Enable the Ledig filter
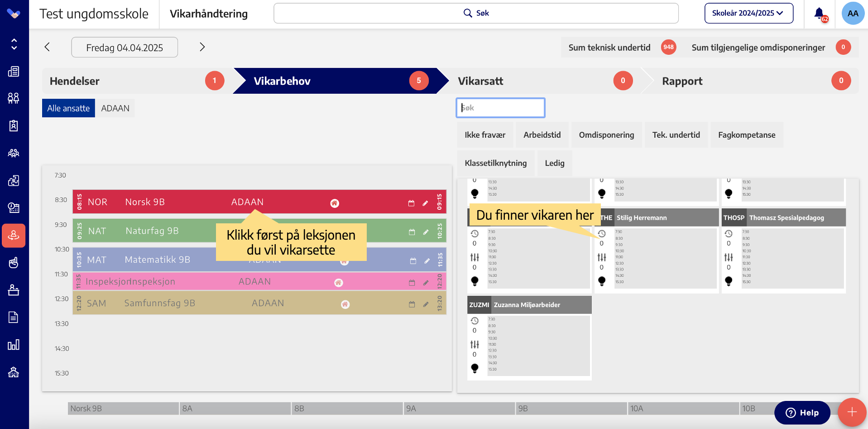Screen dimensions: 868x429 click(x=554, y=163)
